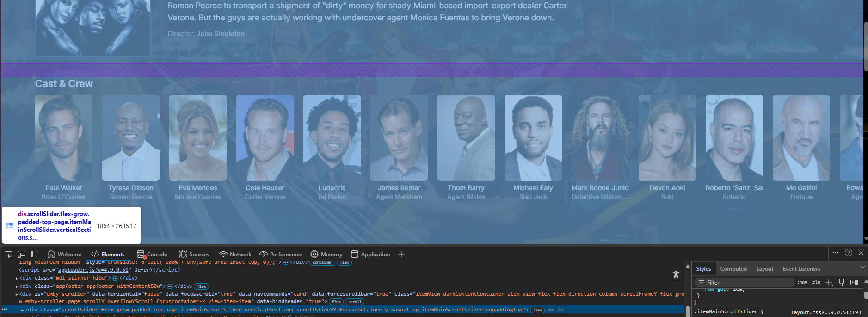Open James Remar's cast photo

point(399,138)
